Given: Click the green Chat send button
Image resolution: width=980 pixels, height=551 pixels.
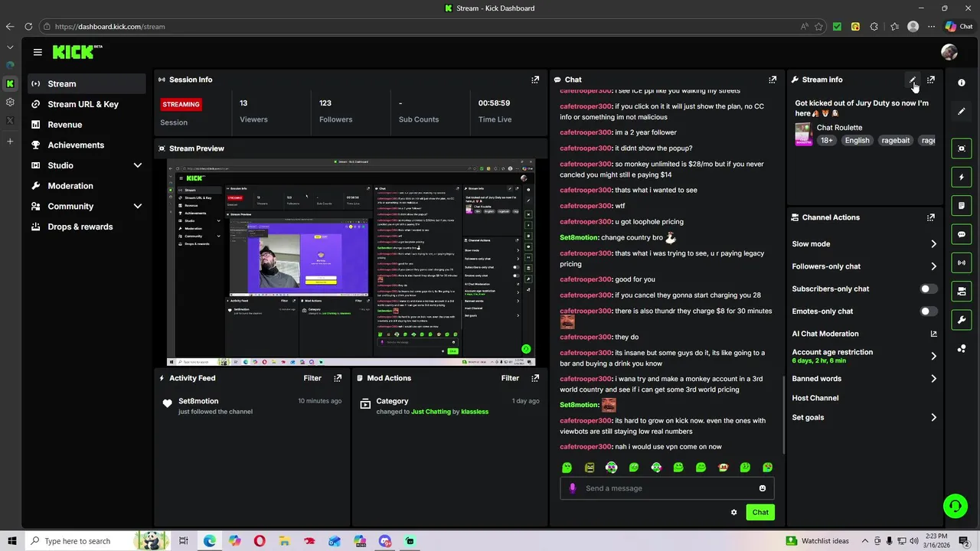Looking at the screenshot, I should 760,512.
